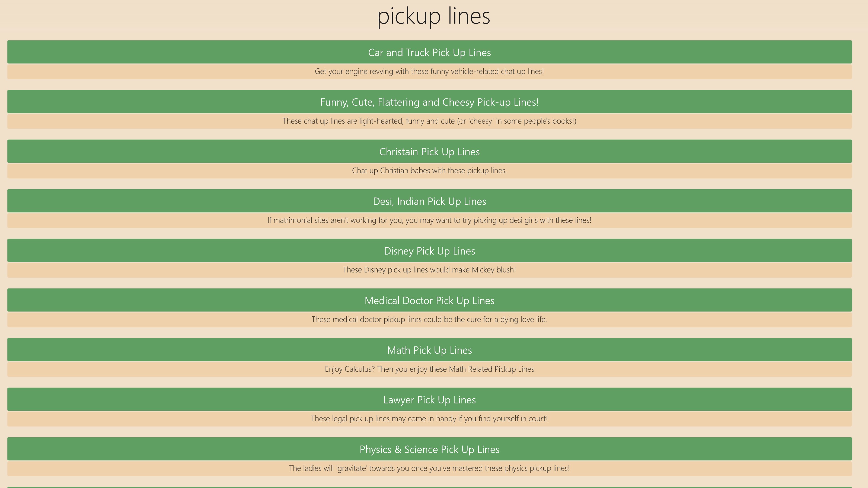Image resolution: width=868 pixels, height=488 pixels.
Task: Click the matrimonial sites description text
Action: (429, 220)
